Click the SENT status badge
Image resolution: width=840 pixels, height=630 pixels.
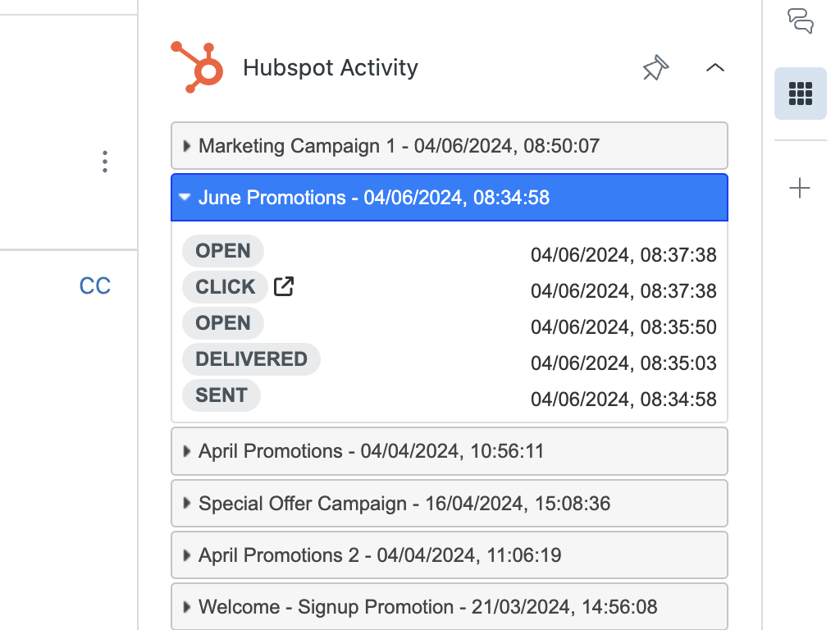[221, 395]
